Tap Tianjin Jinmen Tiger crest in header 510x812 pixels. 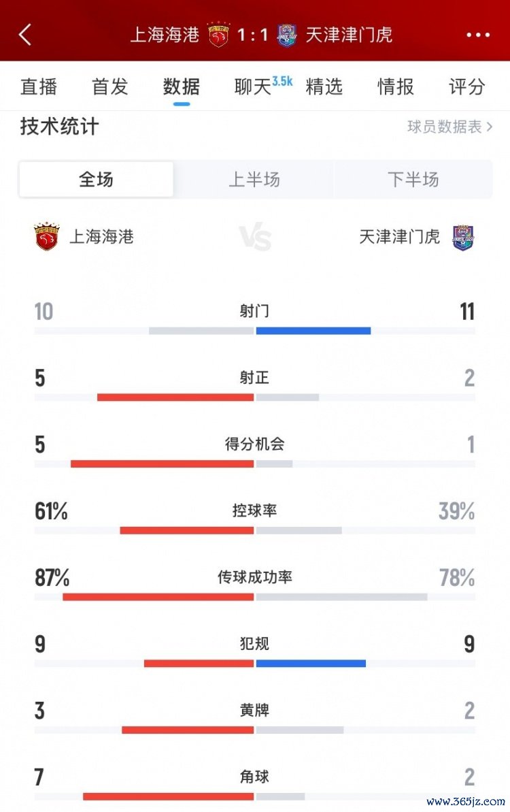coord(287,35)
